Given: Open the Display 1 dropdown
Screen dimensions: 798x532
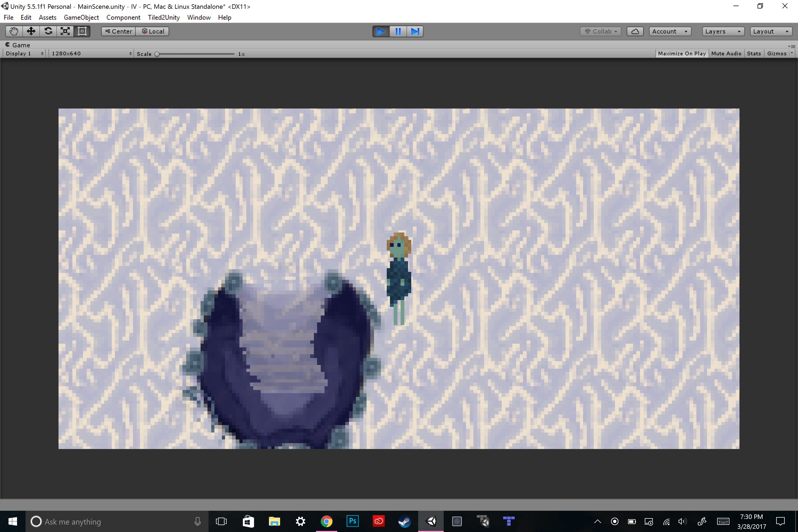Looking at the screenshot, I should click(24, 54).
